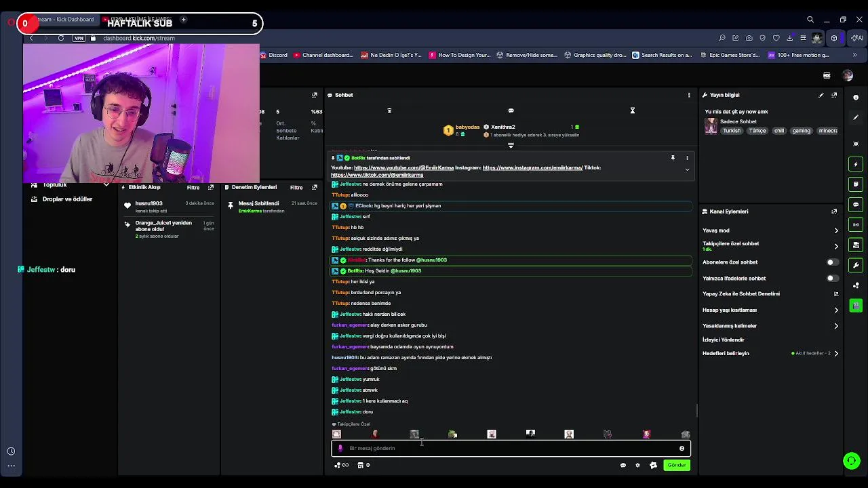Viewport: 868px width, 488px height.
Task: Click the browser heart favorites icon
Action: (x=776, y=38)
